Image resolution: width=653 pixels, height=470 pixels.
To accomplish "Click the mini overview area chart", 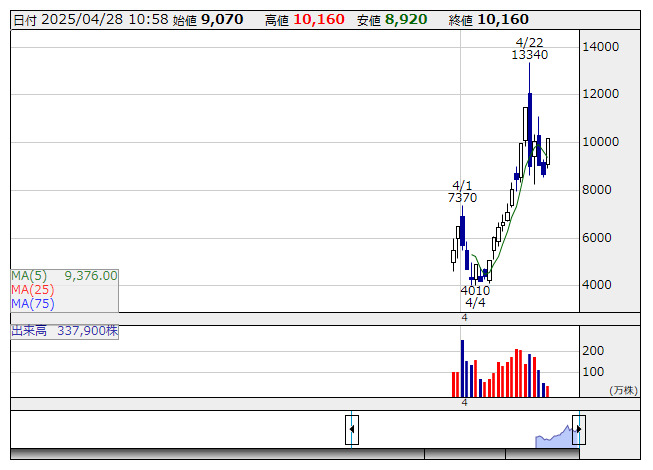I will 557,436.
